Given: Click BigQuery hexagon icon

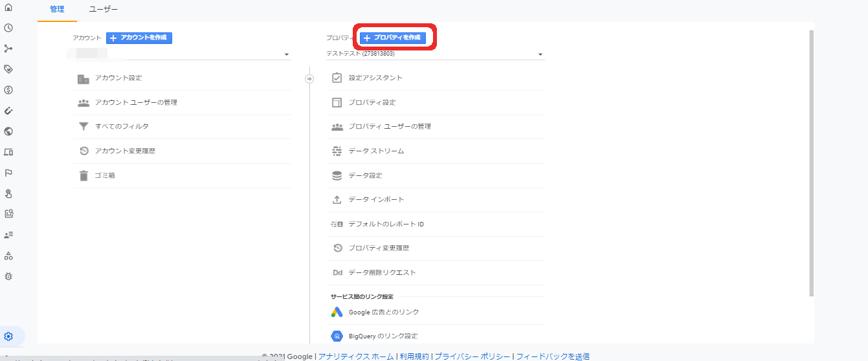Looking at the screenshot, I should coord(337,336).
